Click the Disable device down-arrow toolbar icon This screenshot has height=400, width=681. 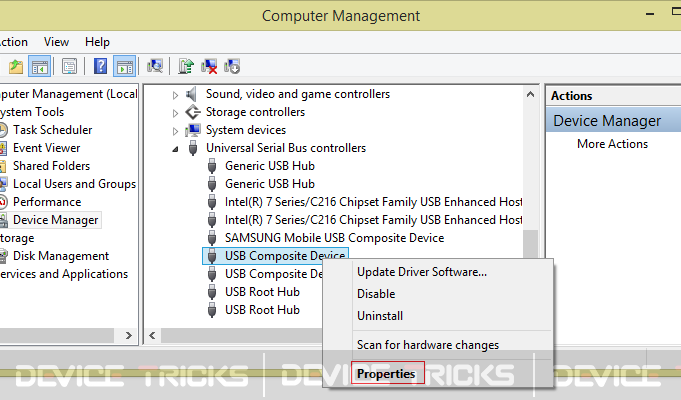pos(232,66)
